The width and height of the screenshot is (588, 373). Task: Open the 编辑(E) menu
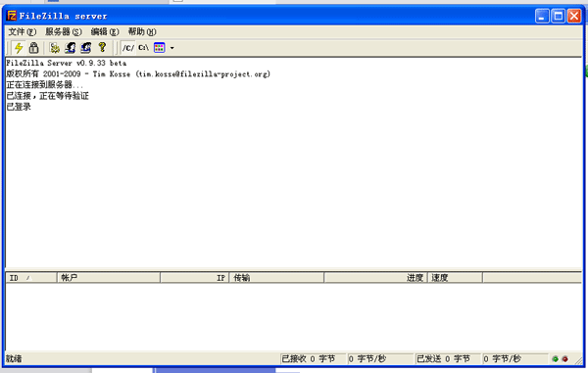tap(105, 32)
